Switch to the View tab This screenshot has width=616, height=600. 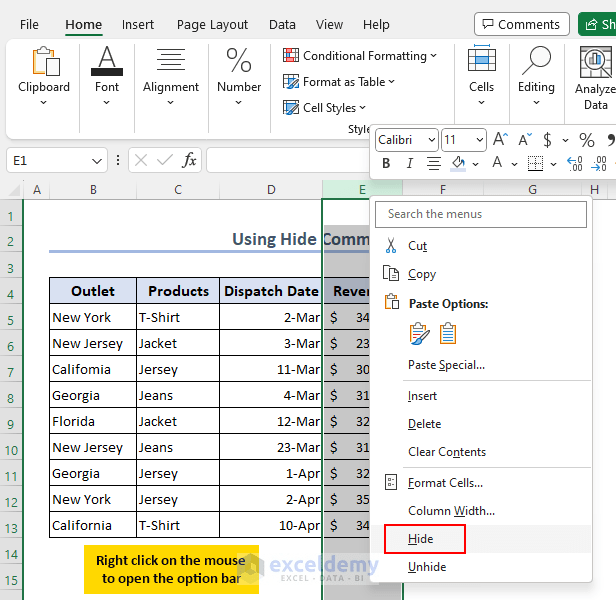pyautogui.click(x=329, y=25)
